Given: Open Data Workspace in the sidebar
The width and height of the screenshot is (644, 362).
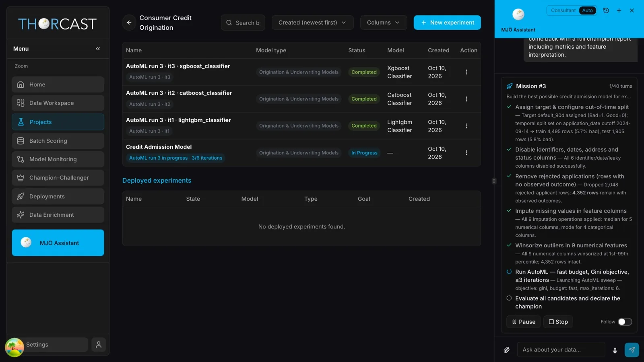Looking at the screenshot, I should [x=58, y=103].
